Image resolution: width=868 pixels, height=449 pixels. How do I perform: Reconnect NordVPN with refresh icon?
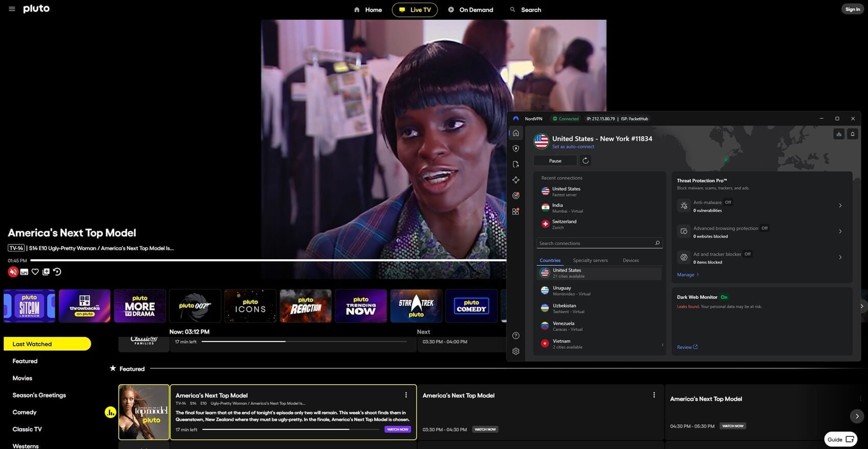tap(586, 161)
